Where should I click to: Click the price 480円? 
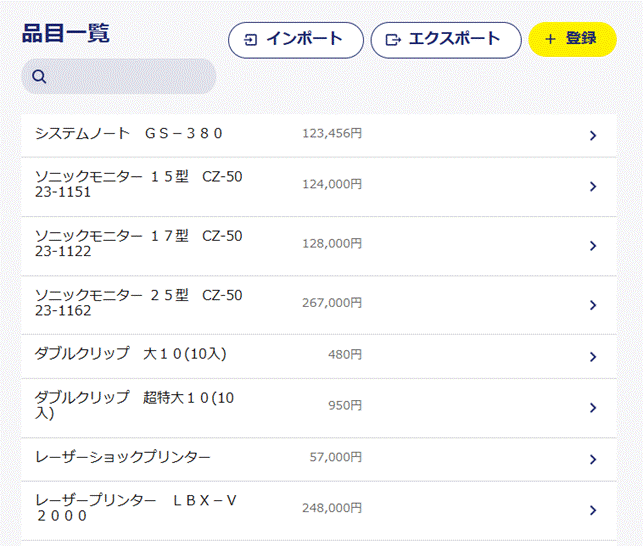tap(345, 354)
